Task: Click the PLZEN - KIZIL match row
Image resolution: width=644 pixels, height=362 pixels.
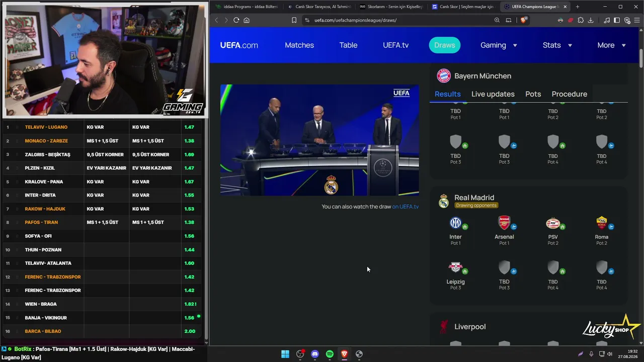Action: [x=102, y=168]
